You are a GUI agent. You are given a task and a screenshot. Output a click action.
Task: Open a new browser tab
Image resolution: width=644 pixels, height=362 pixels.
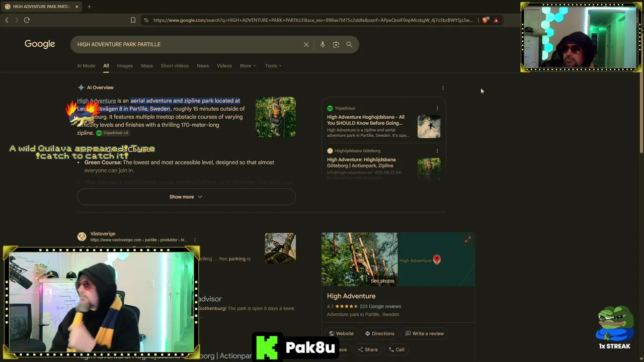point(89,7)
